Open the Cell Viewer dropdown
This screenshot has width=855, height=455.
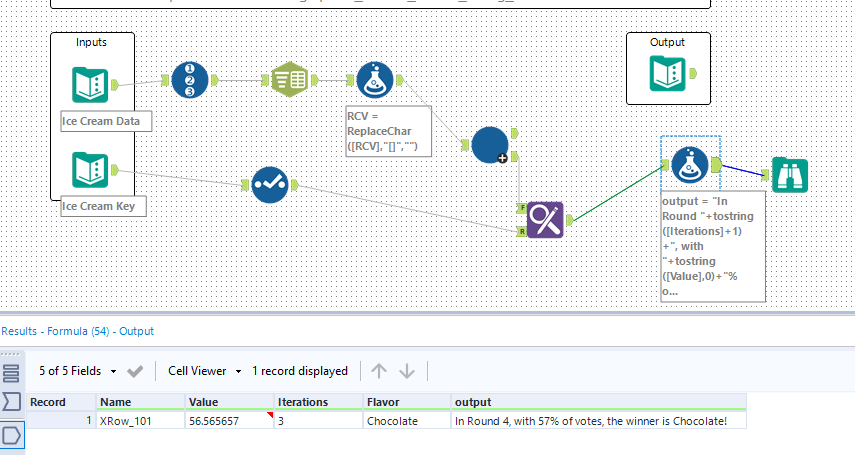204,371
